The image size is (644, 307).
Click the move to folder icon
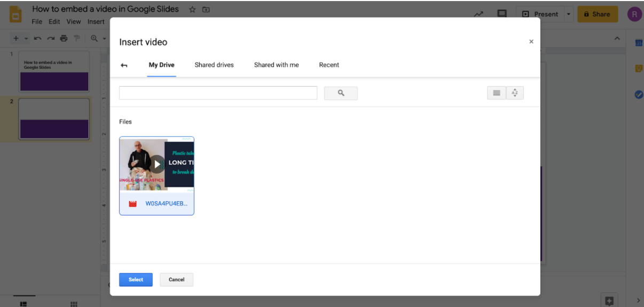[x=206, y=10]
